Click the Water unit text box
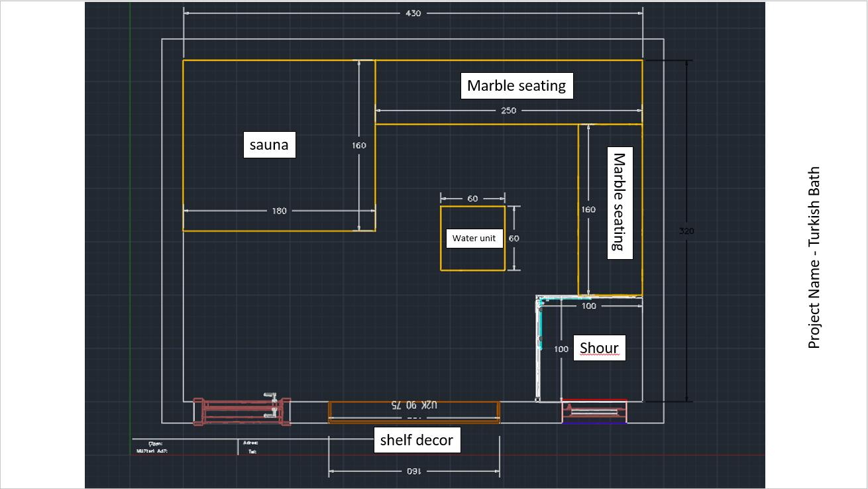The height and width of the screenshot is (489, 868). [x=474, y=239]
